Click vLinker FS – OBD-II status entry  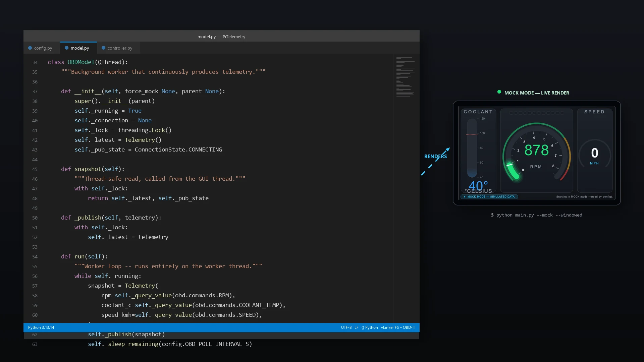tap(397, 327)
